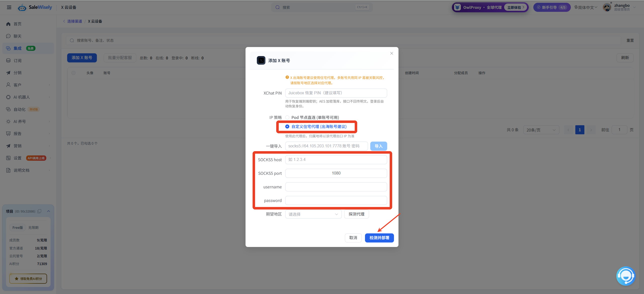Select 自定义住宅代理 radio option

pyautogui.click(x=287, y=127)
